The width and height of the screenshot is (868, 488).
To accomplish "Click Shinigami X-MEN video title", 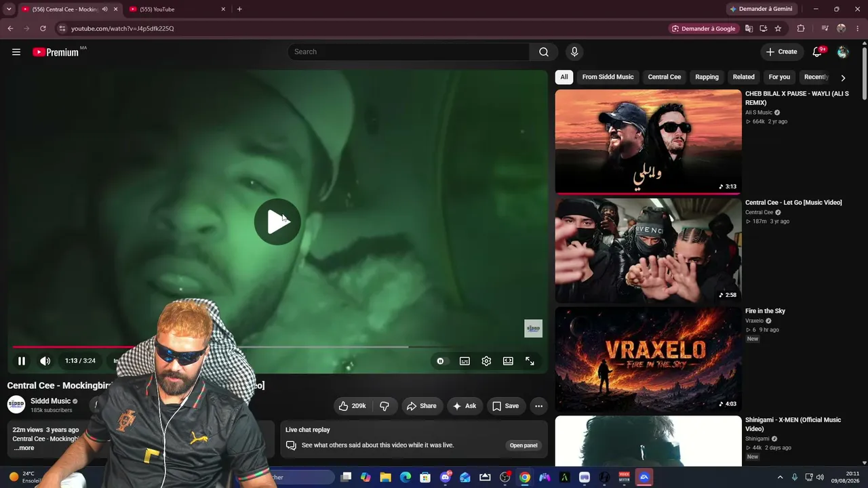I will click(793, 424).
